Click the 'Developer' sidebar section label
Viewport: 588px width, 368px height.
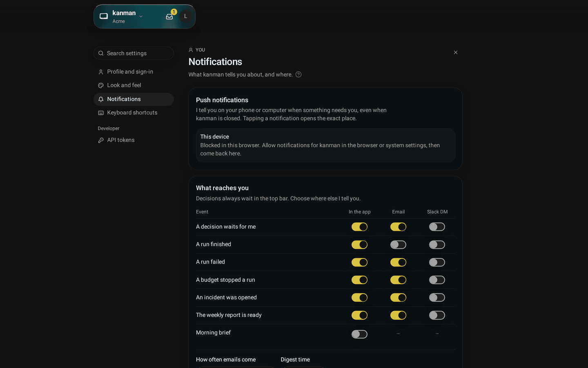coord(109,128)
